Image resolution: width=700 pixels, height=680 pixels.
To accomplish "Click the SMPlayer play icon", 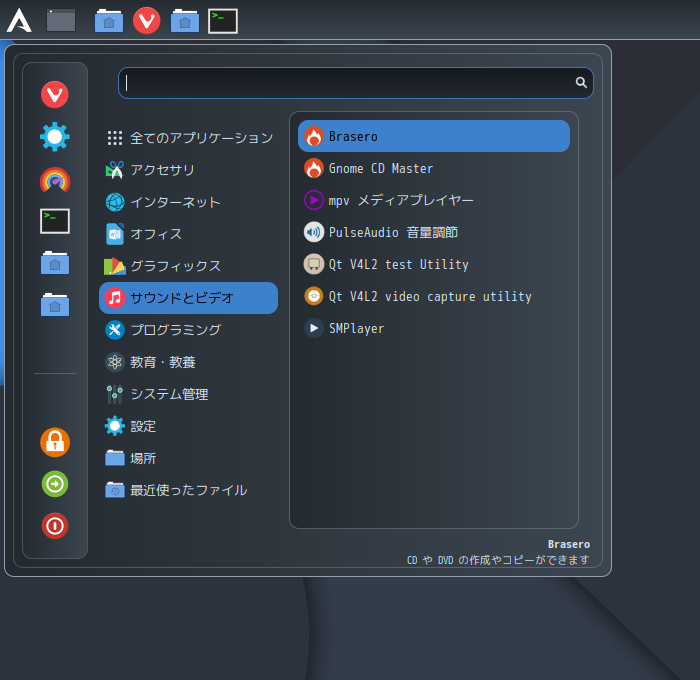I will (314, 328).
